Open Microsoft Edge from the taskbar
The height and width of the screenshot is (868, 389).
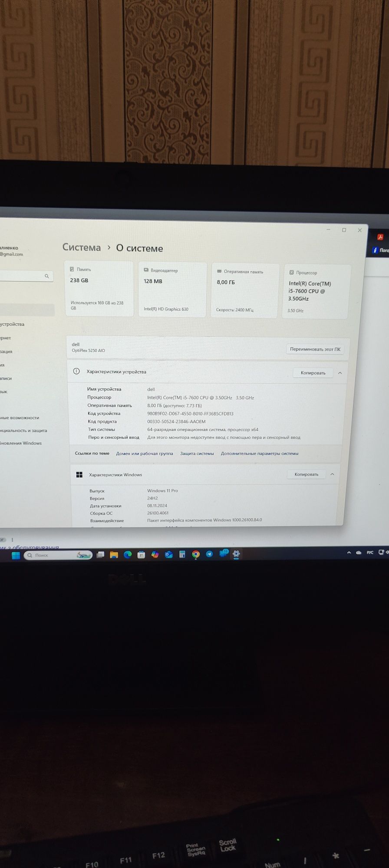pos(128,555)
